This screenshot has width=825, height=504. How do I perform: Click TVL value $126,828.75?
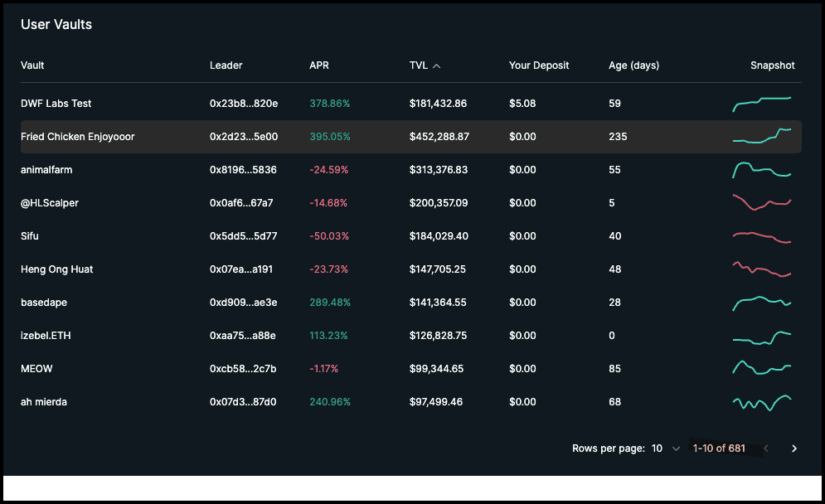pos(438,336)
